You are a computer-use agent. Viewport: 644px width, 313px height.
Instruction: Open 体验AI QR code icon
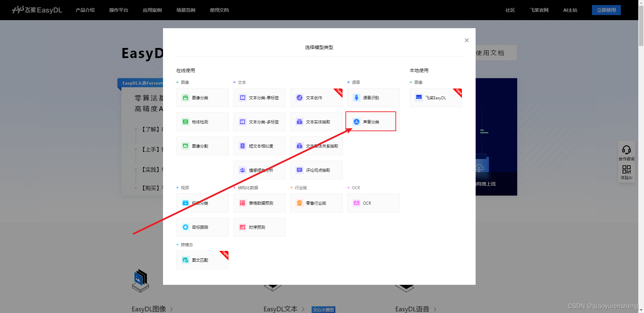[x=626, y=169]
